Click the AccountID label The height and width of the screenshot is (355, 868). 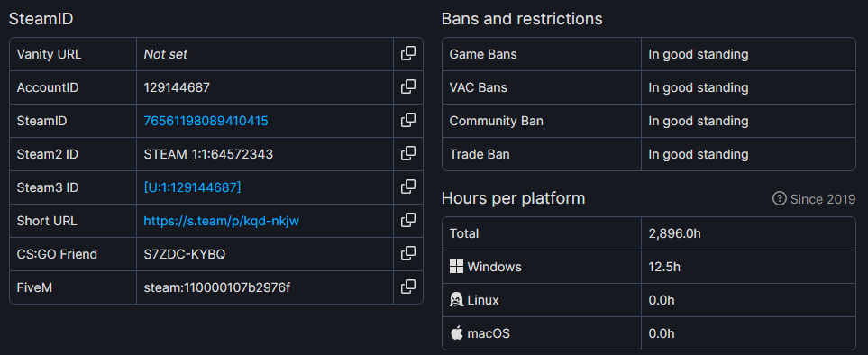(x=48, y=87)
